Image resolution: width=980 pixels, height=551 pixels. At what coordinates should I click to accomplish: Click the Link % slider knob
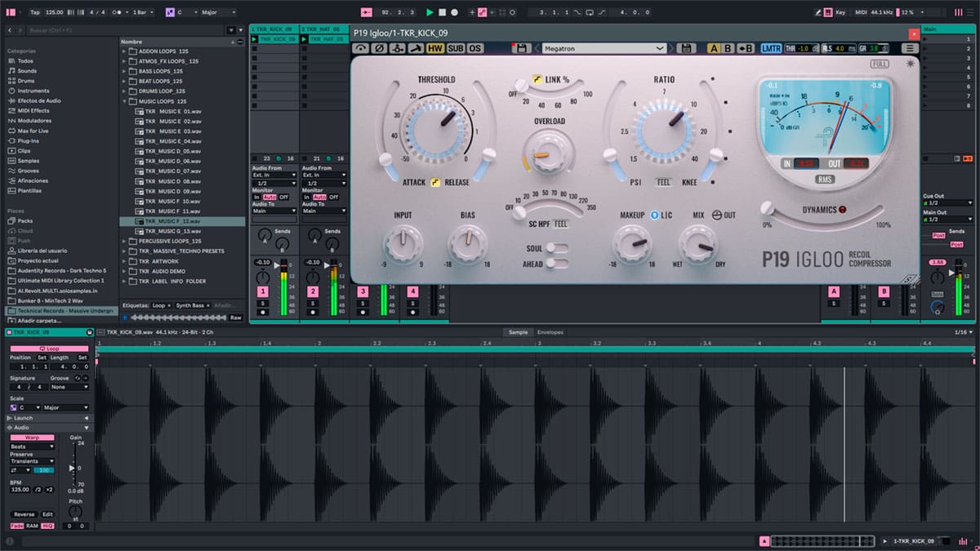pos(519,85)
